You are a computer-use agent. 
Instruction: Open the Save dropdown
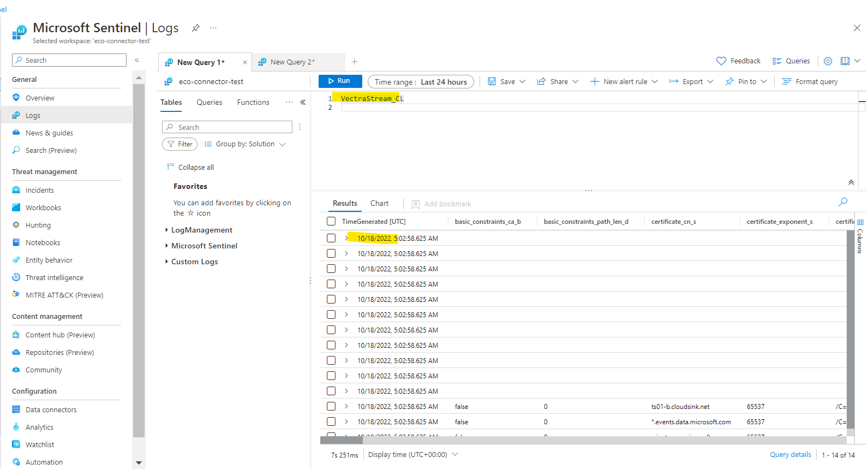(507, 81)
